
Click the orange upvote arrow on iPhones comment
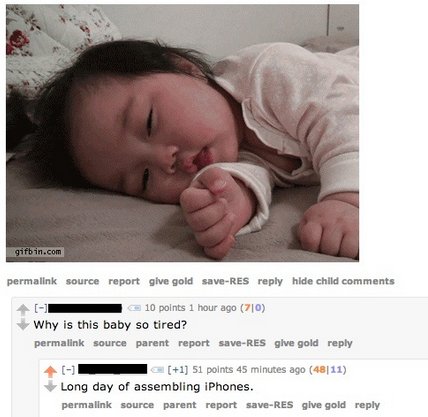50,371
